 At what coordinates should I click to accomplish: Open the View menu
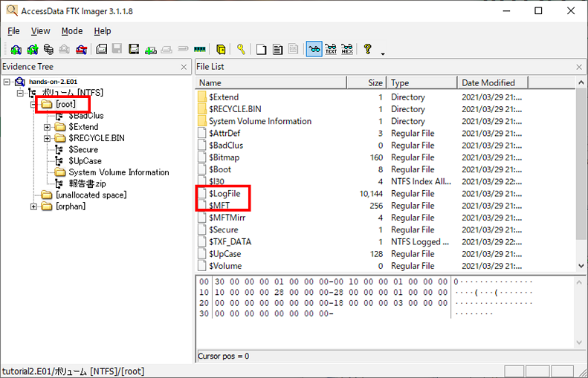tap(40, 31)
